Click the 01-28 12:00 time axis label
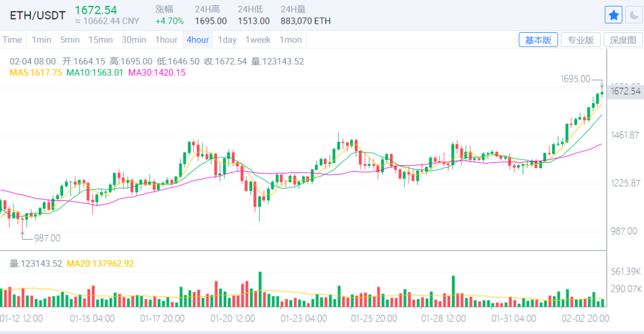Viewport: 644px width, 334px height. (x=444, y=318)
